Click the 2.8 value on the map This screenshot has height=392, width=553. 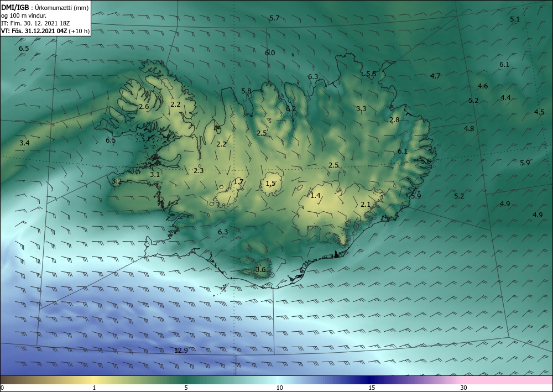click(x=394, y=120)
